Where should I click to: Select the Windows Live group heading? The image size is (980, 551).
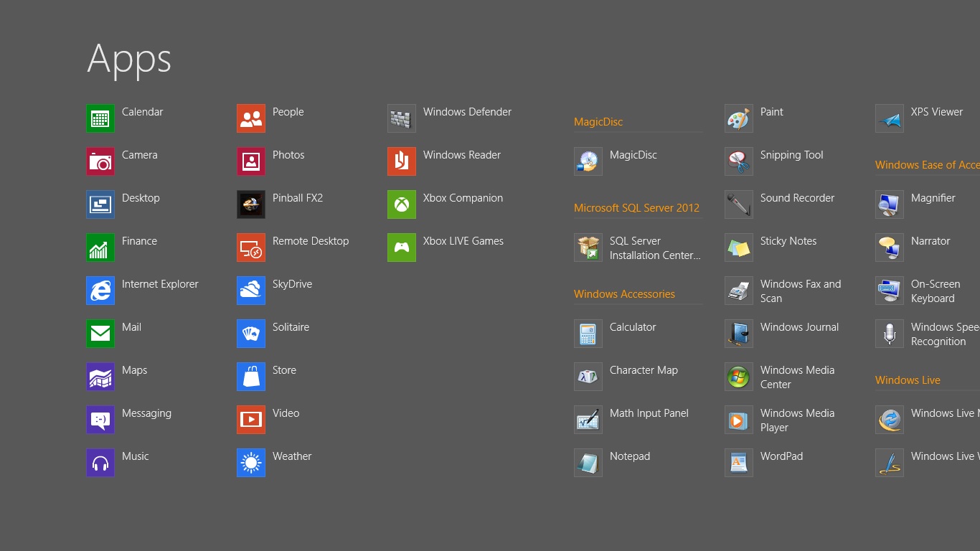coord(908,380)
